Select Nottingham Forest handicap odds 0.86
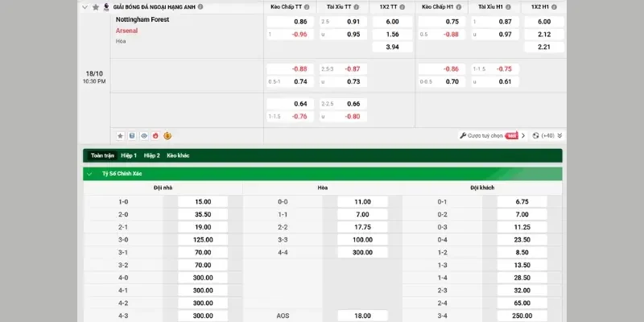 (x=291, y=22)
